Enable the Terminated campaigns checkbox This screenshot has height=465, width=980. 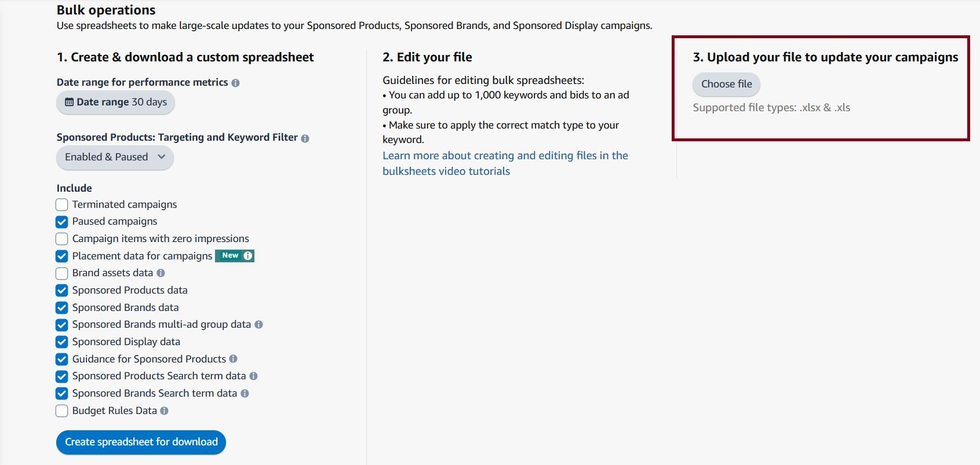61,204
